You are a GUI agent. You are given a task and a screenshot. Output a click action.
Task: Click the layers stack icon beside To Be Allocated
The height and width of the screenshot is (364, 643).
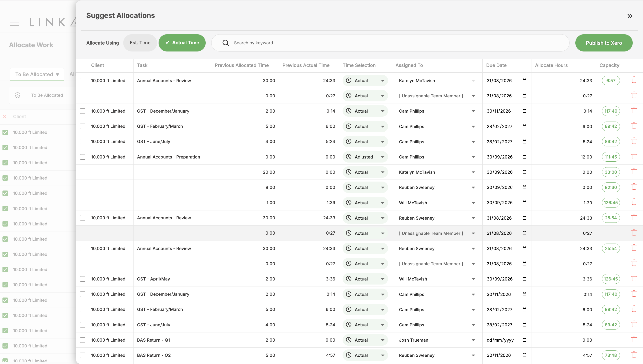(x=17, y=95)
